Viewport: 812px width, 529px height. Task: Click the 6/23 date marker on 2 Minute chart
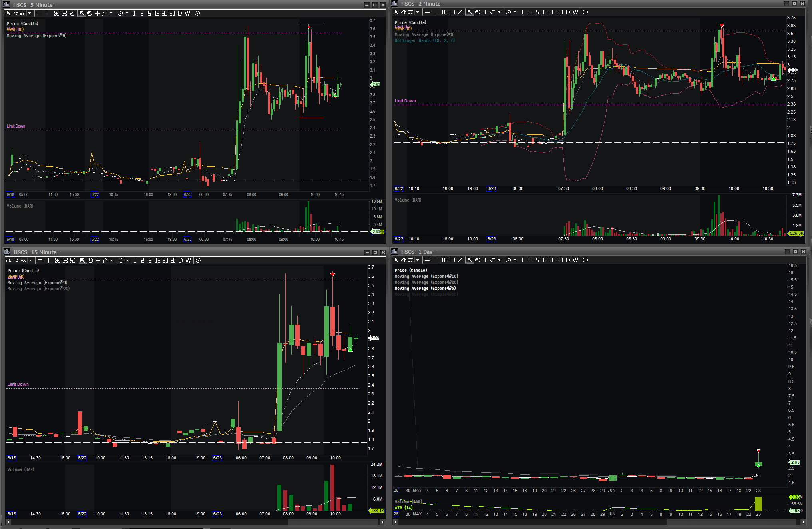point(492,188)
